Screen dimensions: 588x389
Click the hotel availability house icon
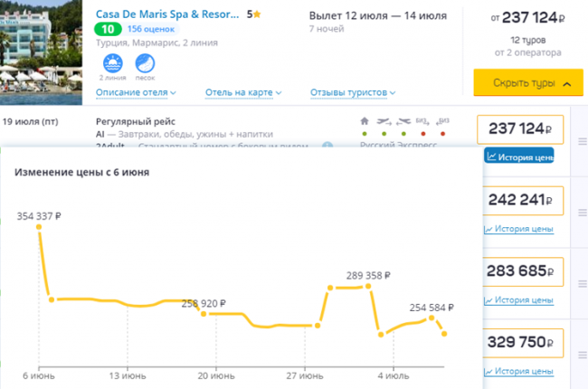coord(365,120)
